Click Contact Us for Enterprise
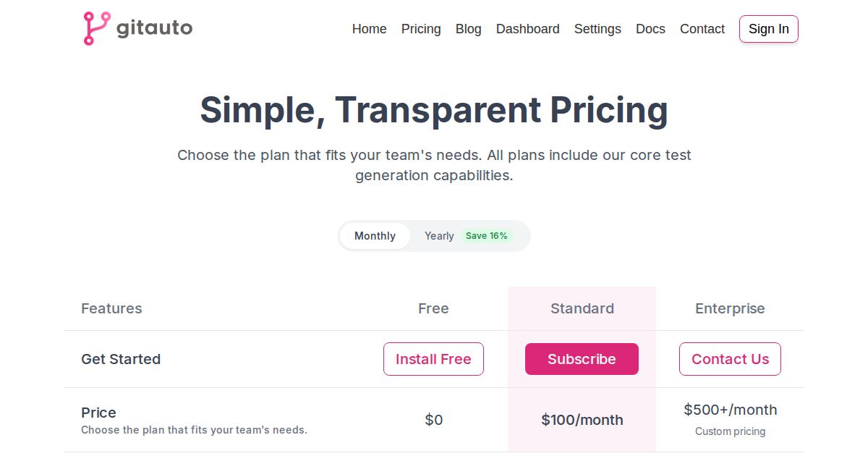This screenshot has height=456, width=868. pos(730,359)
